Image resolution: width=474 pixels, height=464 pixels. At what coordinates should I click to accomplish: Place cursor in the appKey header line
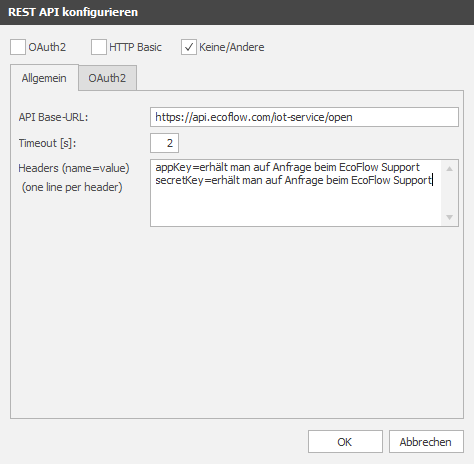pos(288,167)
